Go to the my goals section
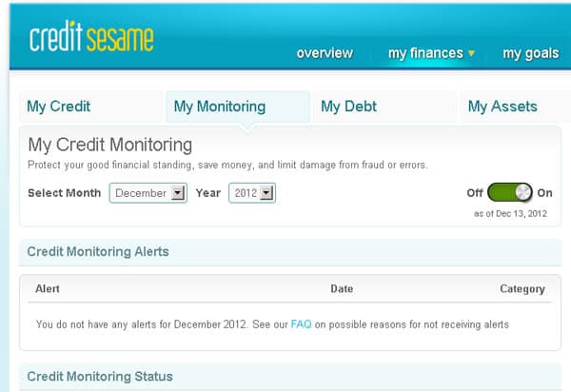This screenshot has width=571, height=392. (x=530, y=53)
